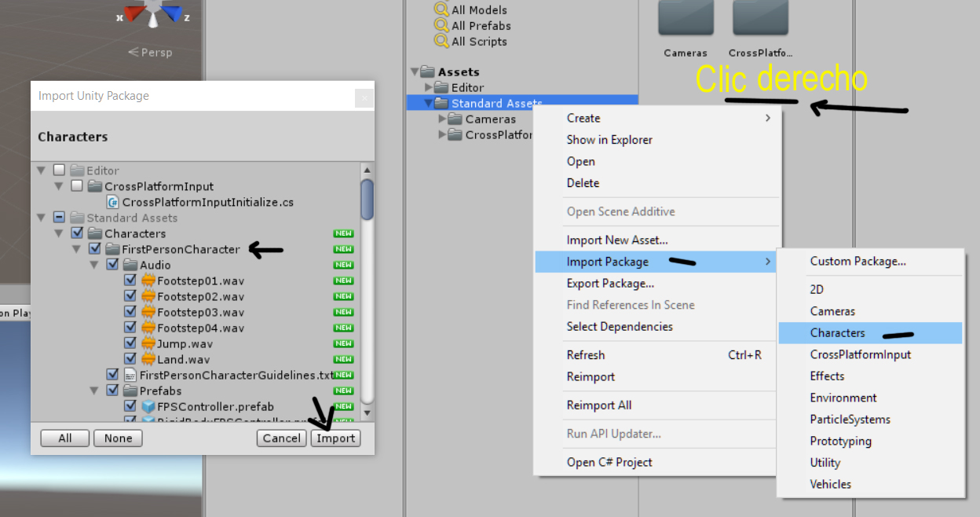Click the FPSController.prefab cube icon
Viewport: 980px width, 517px height.
pyautogui.click(x=148, y=406)
